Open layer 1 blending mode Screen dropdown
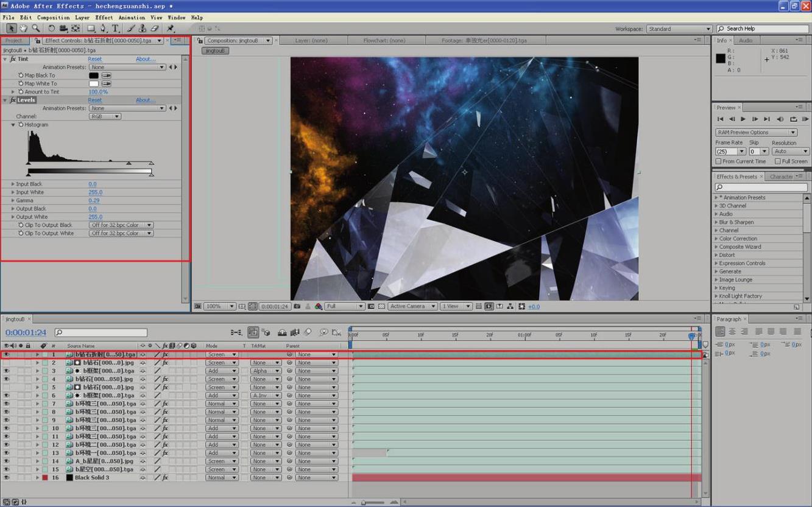This screenshot has height=507, width=812. (222, 354)
